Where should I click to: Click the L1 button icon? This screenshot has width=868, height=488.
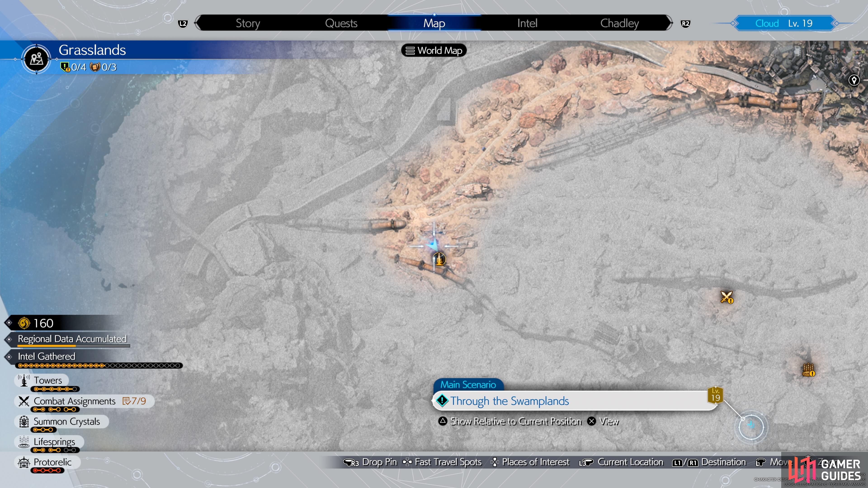(677, 463)
